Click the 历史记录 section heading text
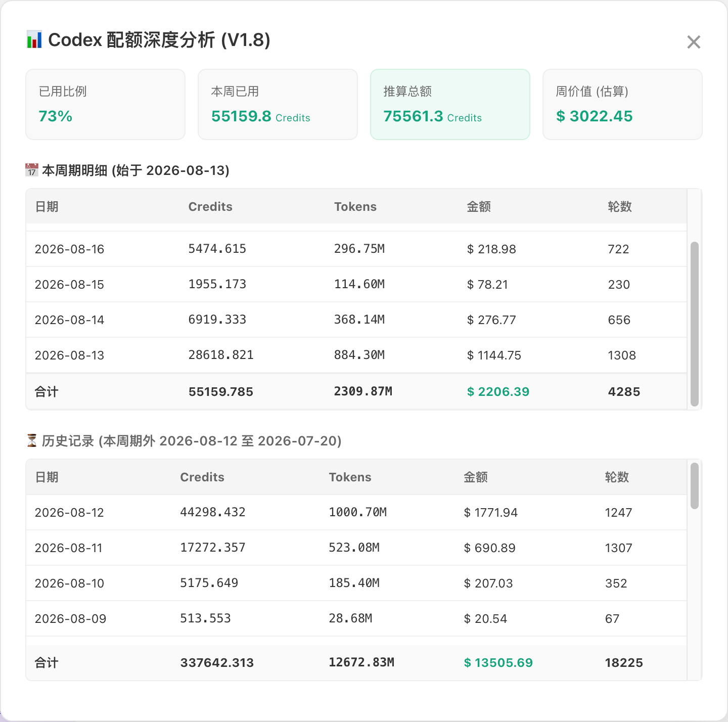This screenshot has height=722, width=728. (192, 441)
